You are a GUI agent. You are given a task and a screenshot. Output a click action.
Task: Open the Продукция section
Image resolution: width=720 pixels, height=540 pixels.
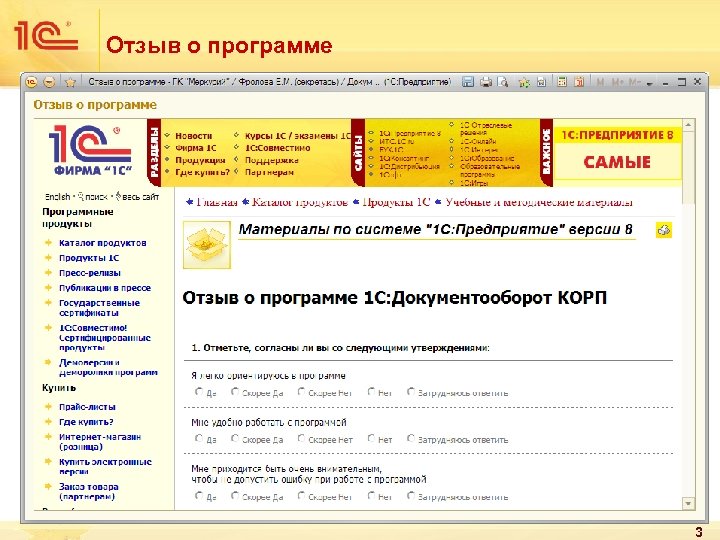click(200, 160)
